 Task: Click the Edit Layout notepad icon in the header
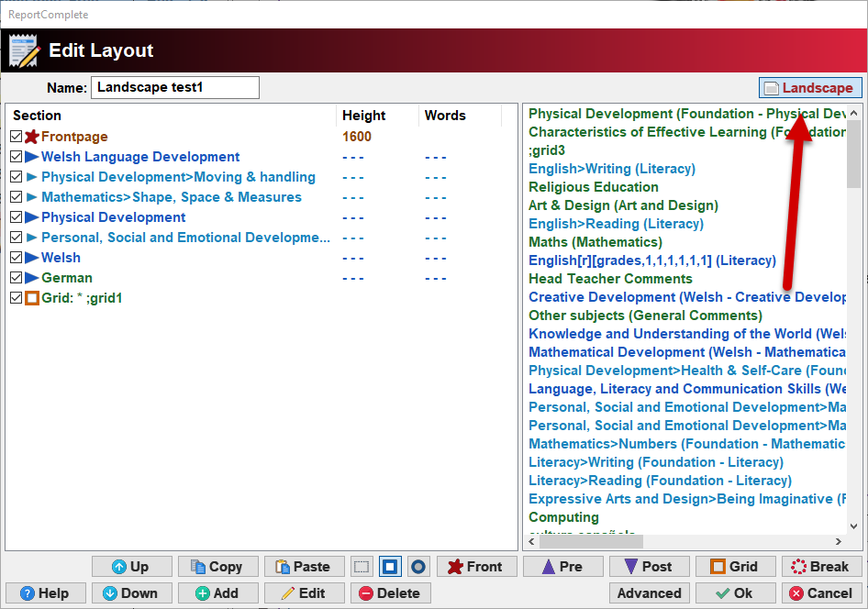tap(25, 50)
